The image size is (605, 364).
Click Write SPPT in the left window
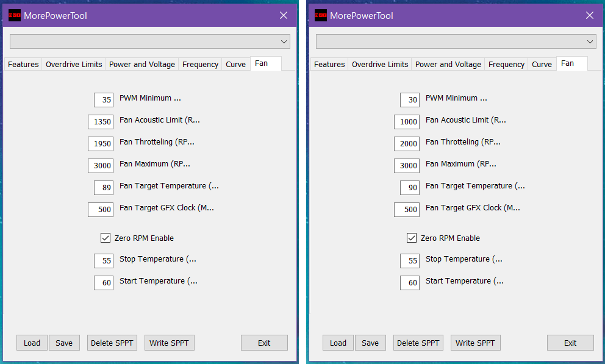click(x=170, y=343)
